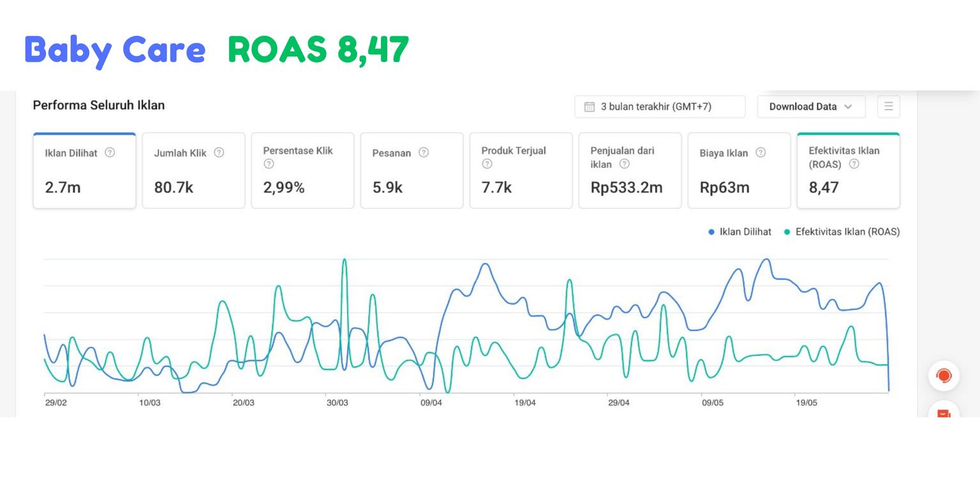Click the 29/04 axis date label
980x490 pixels.
619,403
